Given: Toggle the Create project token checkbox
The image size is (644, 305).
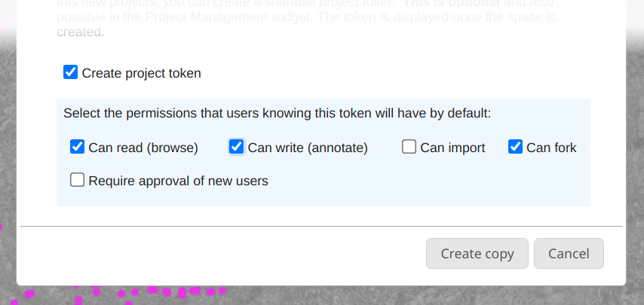Looking at the screenshot, I should click(70, 72).
